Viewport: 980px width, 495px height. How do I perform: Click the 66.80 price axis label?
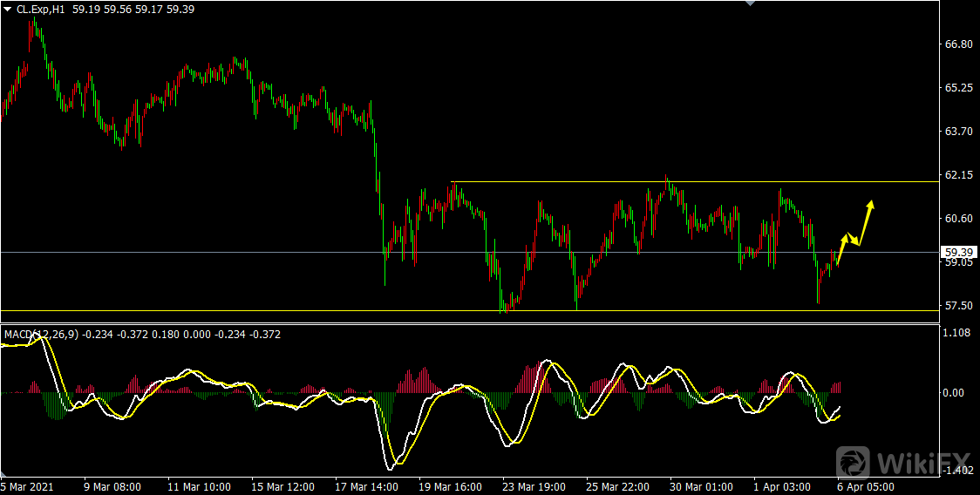(959, 44)
